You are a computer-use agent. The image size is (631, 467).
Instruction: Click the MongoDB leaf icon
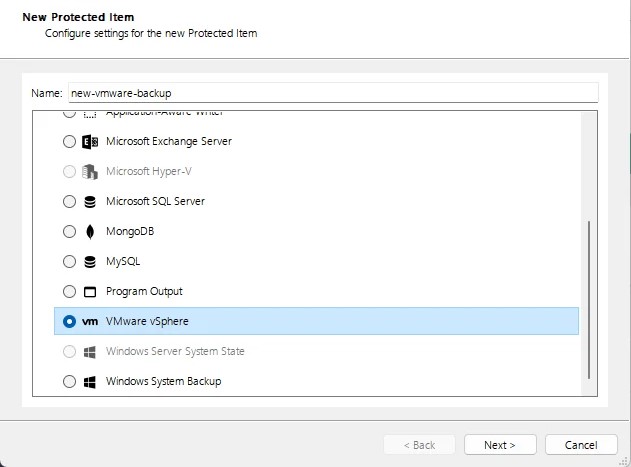[90, 231]
